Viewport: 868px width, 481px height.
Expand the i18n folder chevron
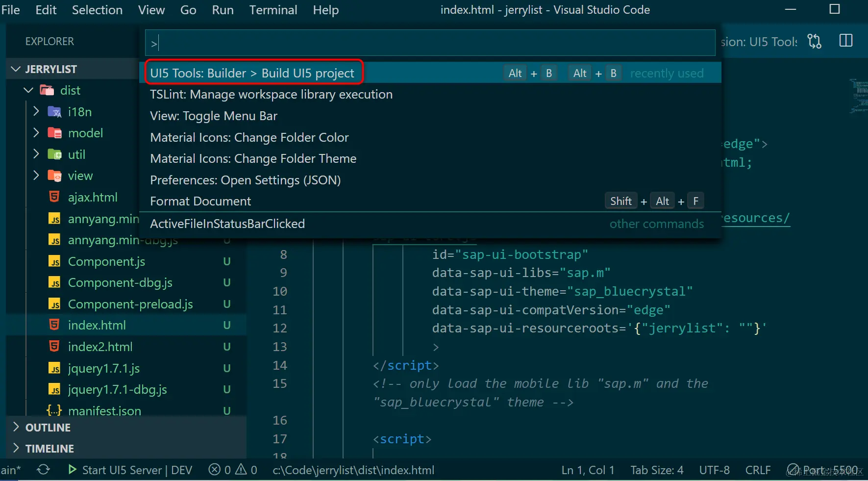(x=36, y=111)
